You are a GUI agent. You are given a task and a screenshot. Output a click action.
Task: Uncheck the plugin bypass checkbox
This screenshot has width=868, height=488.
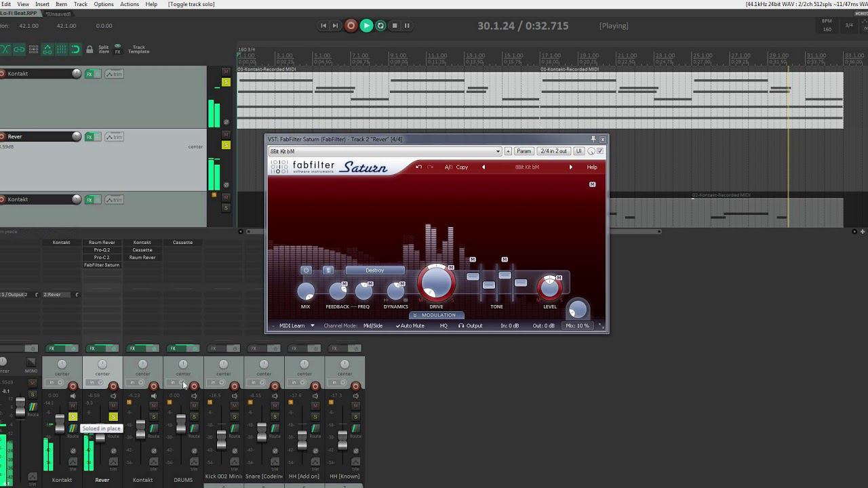click(600, 151)
